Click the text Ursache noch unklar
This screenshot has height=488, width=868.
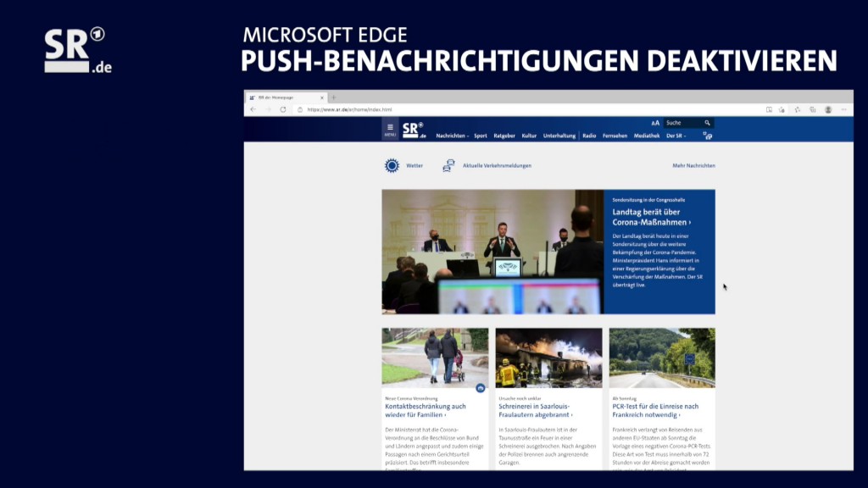[x=520, y=398]
